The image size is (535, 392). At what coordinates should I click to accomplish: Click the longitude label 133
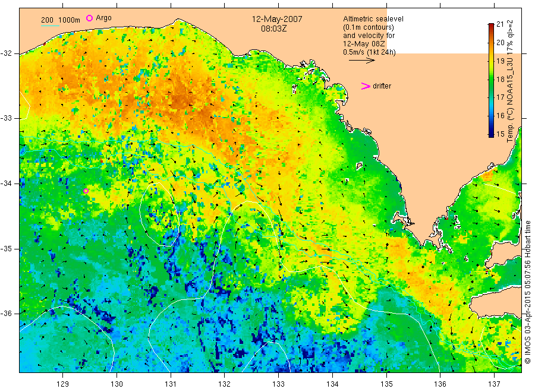[278, 384]
